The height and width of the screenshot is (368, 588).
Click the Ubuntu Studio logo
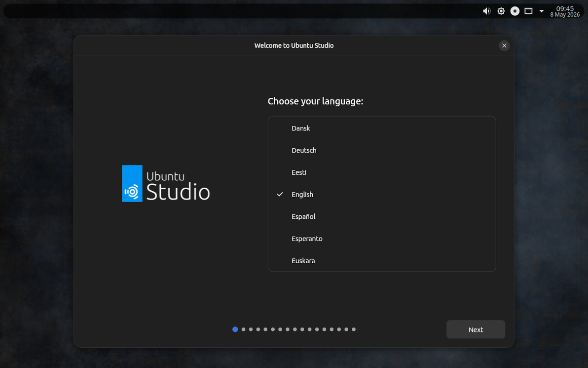pos(166,184)
